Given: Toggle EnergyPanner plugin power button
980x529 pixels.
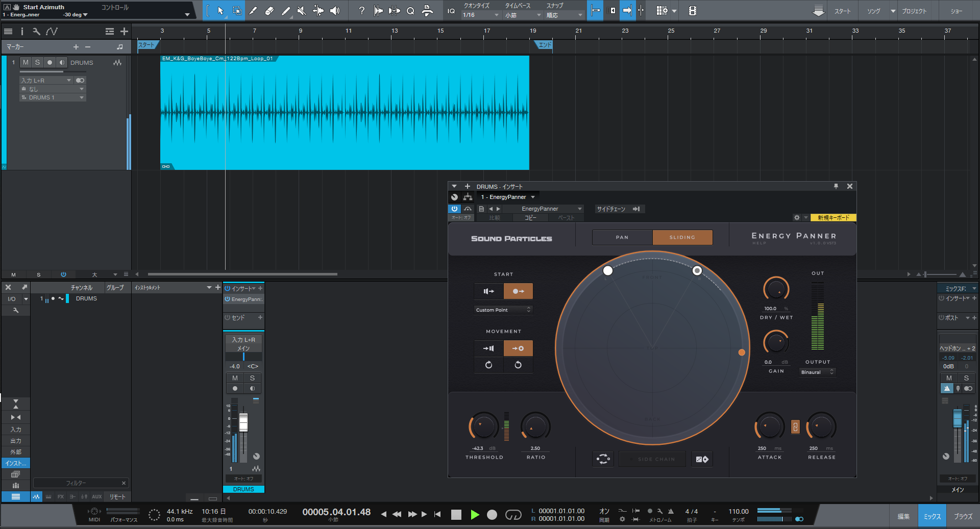Looking at the screenshot, I should click(x=454, y=209).
